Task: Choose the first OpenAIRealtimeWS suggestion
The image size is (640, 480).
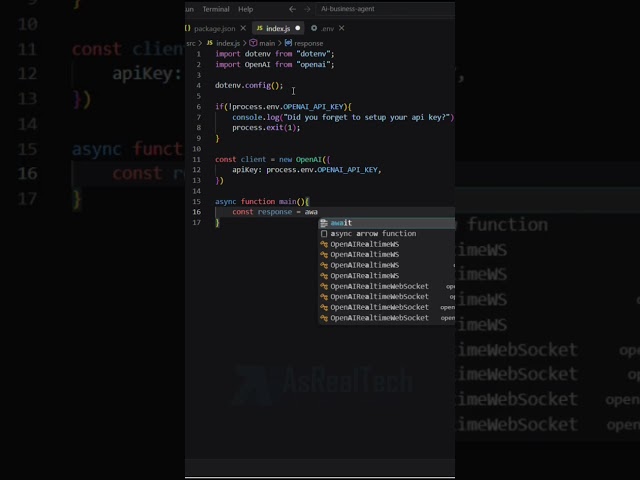Action: click(387, 244)
